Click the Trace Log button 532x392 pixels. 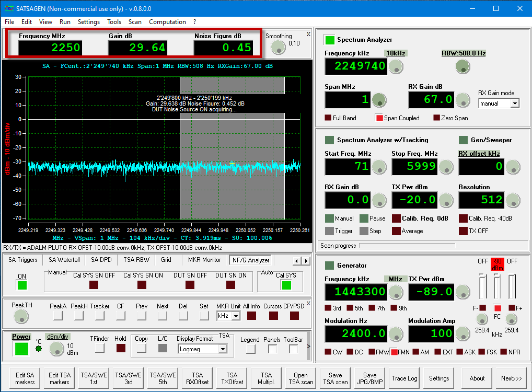click(404, 378)
